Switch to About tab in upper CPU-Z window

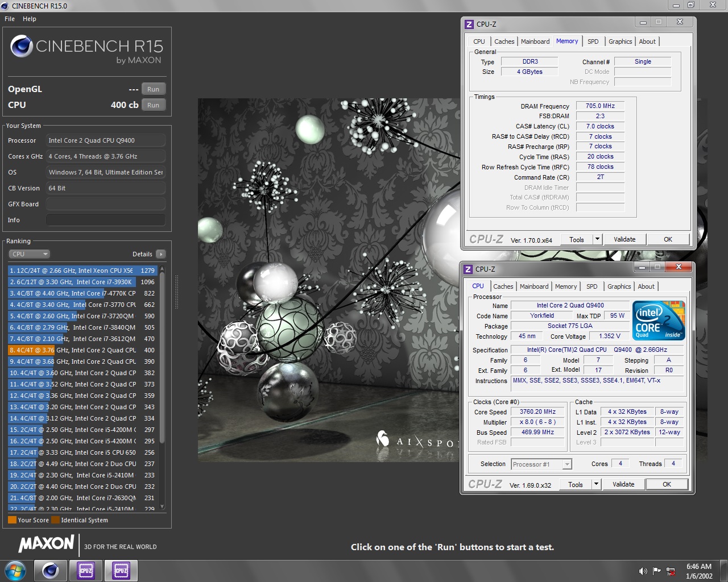tap(647, 41)
